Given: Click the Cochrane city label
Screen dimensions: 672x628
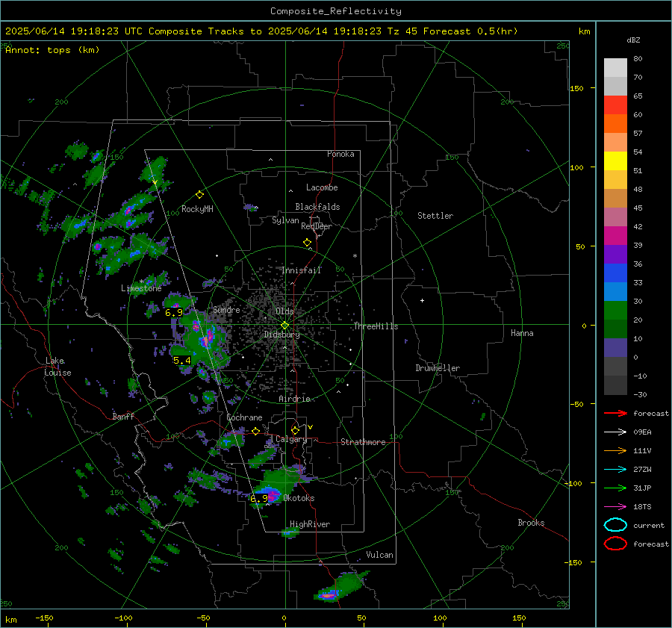Looking at the screenshot, I should (244, 417).
